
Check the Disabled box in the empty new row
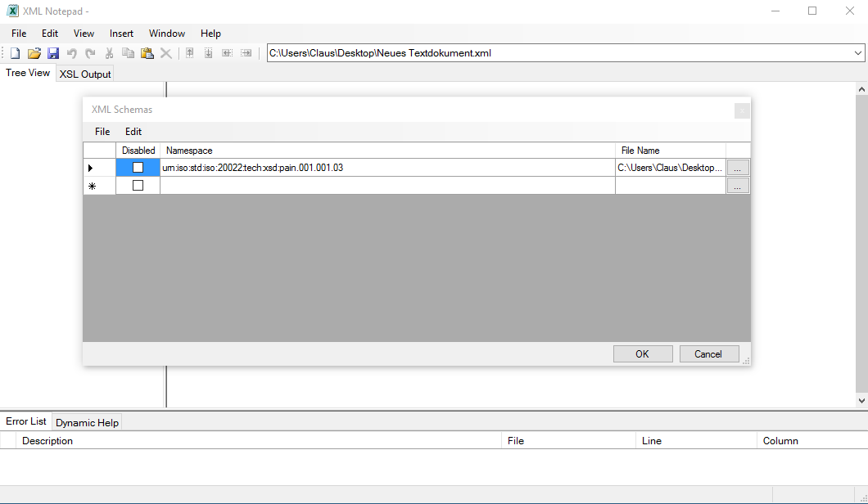pyautogui.click(x=138, y=186)
